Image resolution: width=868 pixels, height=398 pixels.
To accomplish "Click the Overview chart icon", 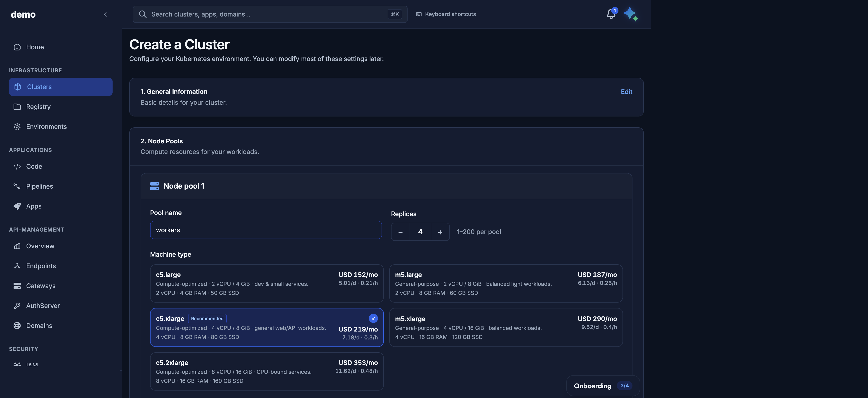I will click(17, 246).
